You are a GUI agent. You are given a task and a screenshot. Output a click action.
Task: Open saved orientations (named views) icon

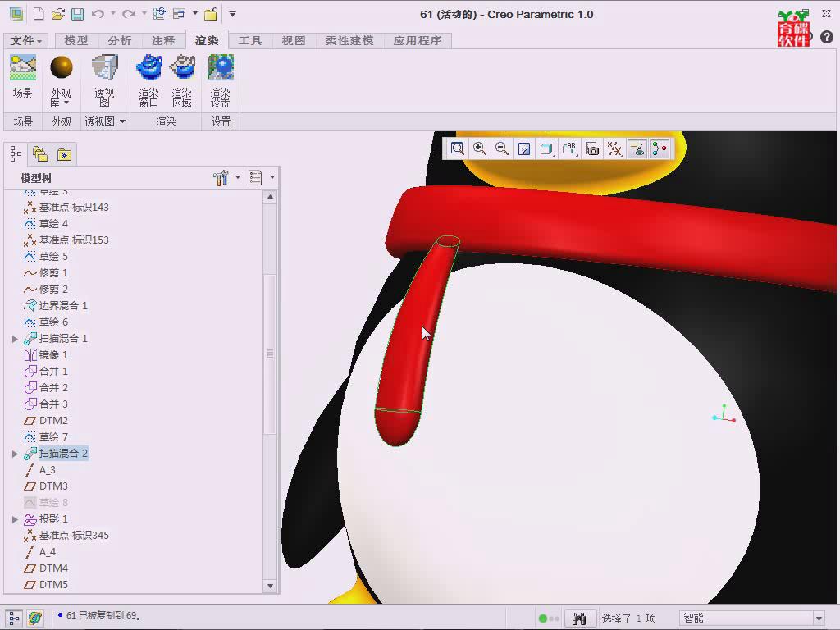click(x=569, y=148)
